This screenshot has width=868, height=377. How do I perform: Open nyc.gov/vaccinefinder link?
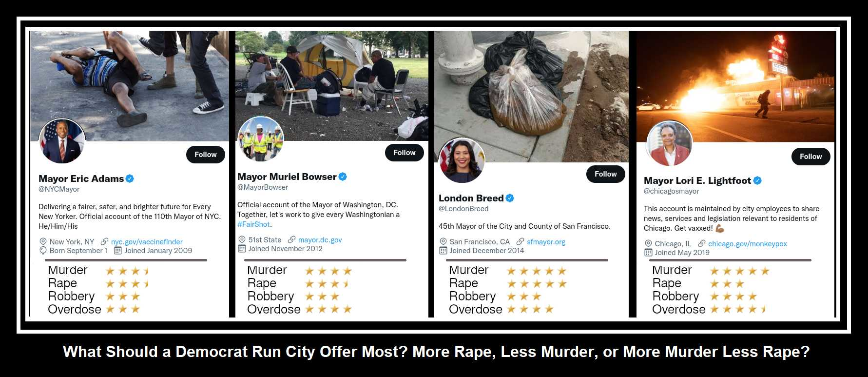click(x=147, y=242)
